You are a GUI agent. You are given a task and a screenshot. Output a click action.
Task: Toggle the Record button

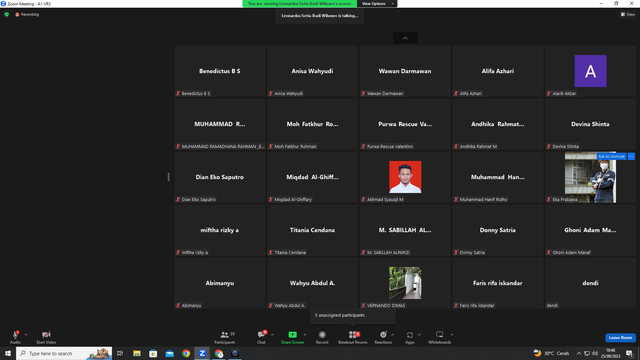coord(322,337)
